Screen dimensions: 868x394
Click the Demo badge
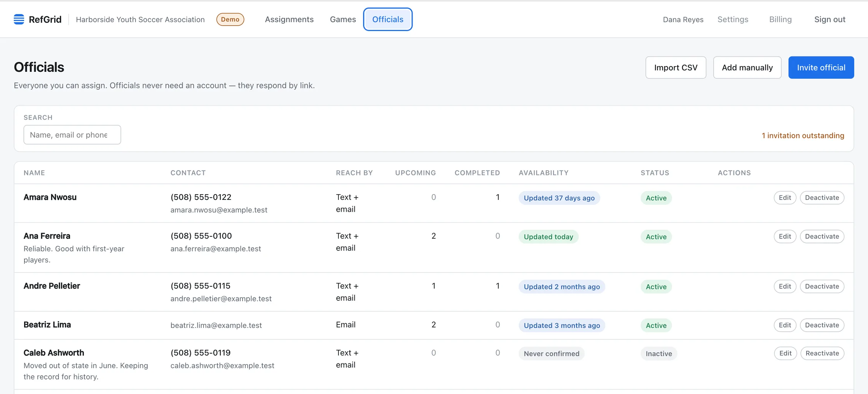pos(230,19)
